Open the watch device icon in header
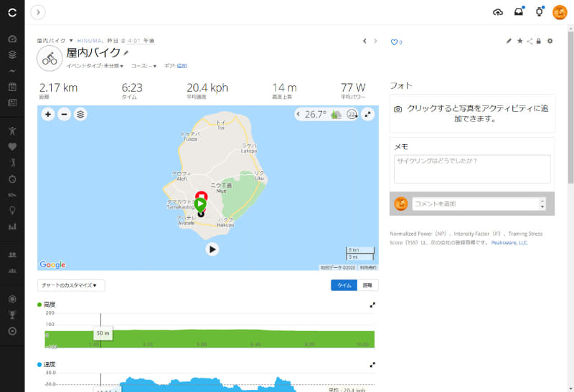Screen dimensions: 574x392 [x=540, y=12]
